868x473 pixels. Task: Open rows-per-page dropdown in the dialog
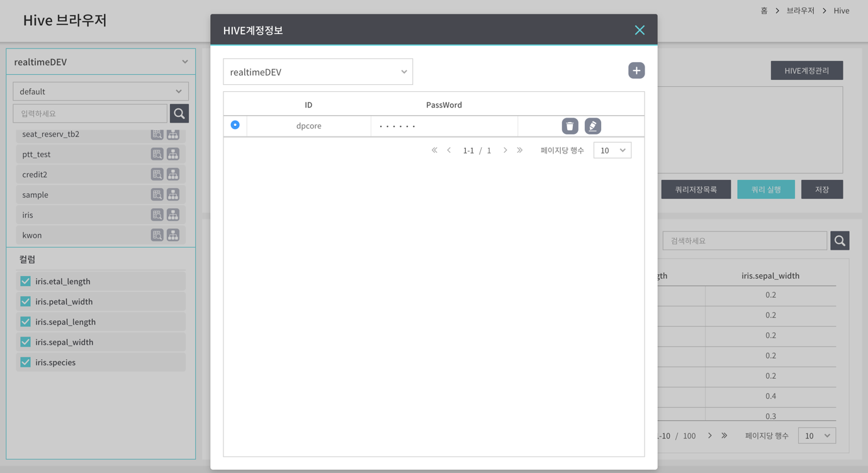click(x=612, y=150)
